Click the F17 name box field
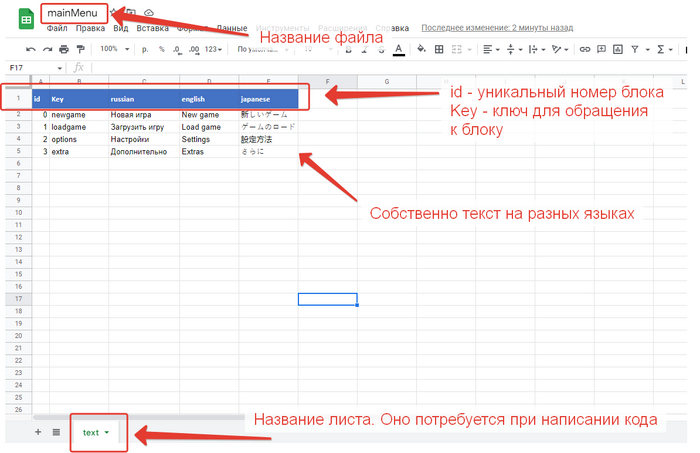Viewport: 700px width, 453px height. coord(30,67)
